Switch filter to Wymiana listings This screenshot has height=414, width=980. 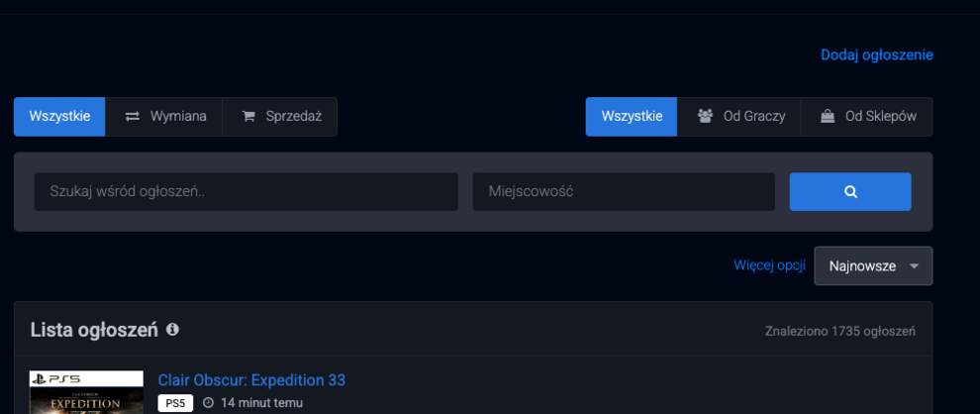click(x=164, y=117)
